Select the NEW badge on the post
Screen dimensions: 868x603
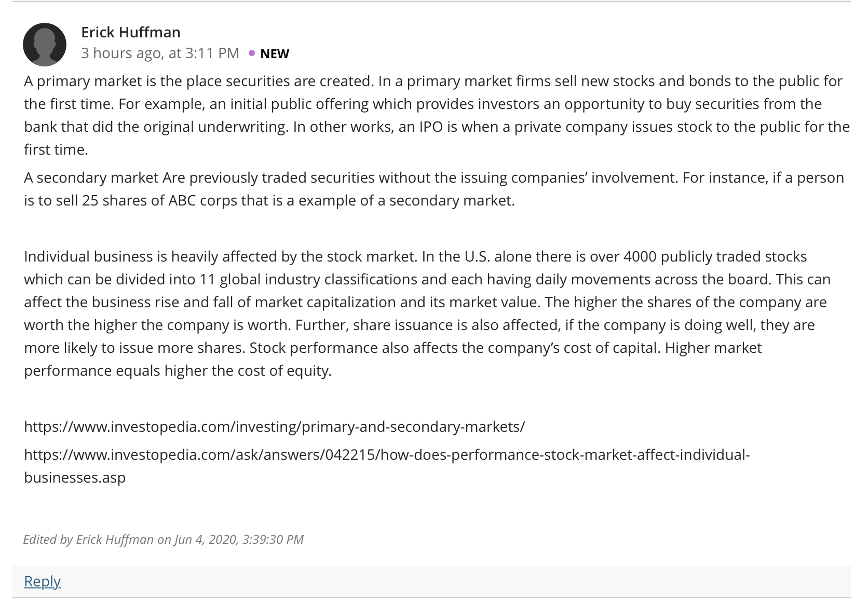click(x=275, y=53)
